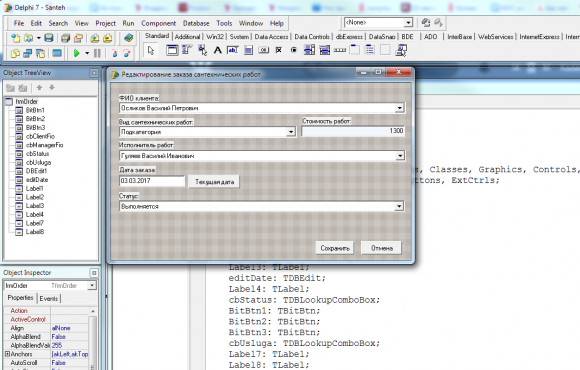Switch to the Events tab
The image size is (580, 370).
49,298
